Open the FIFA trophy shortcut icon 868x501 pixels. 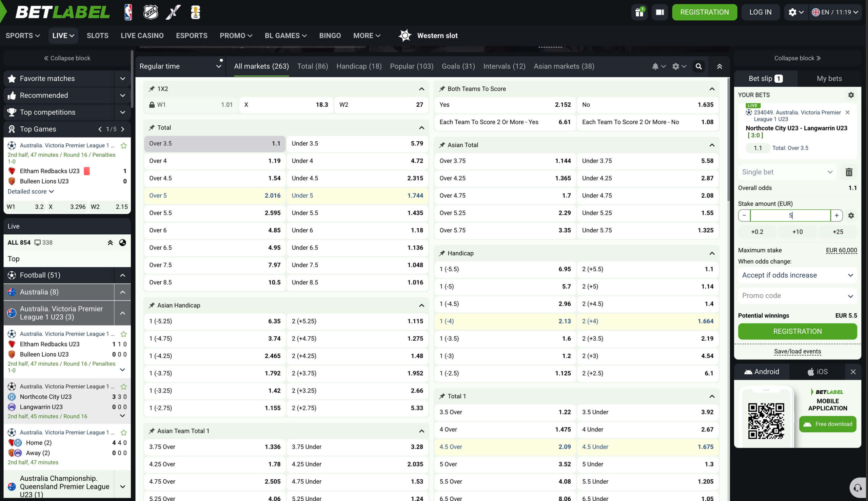(x=195, y=13)
